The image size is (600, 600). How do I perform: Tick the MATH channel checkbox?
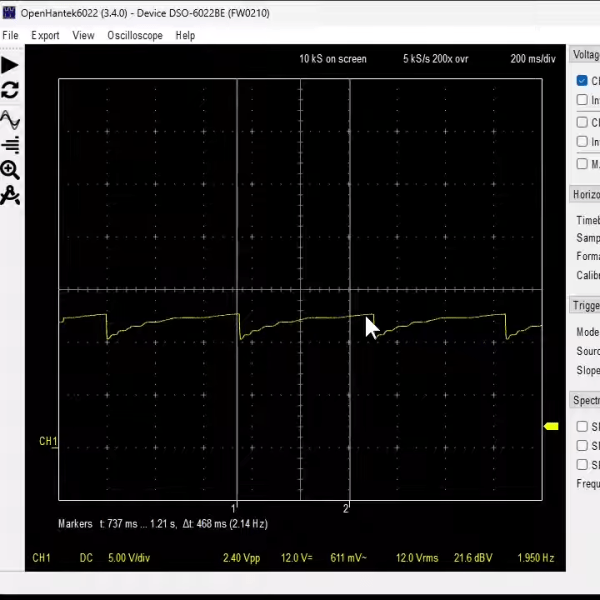tap(582, 164)
